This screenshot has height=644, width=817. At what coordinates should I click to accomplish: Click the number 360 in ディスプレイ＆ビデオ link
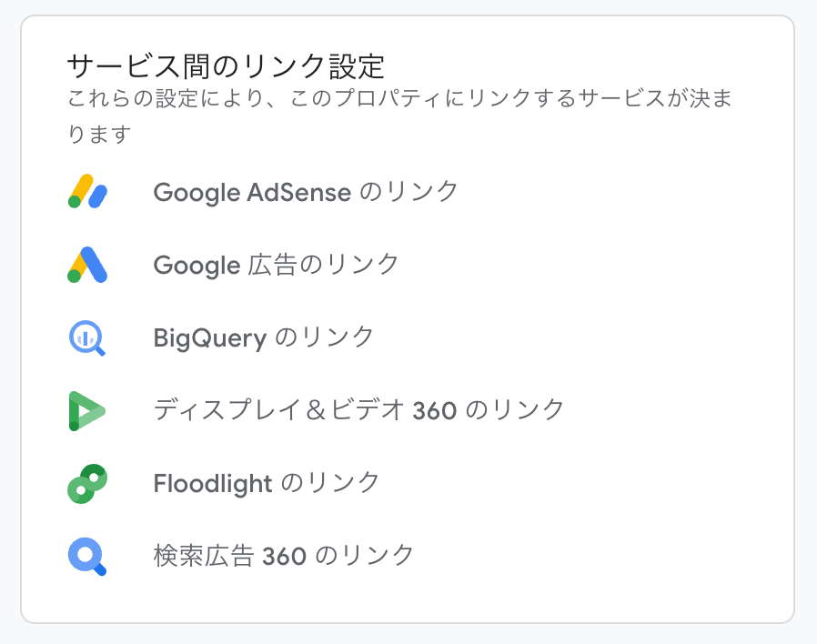(435, 410)
